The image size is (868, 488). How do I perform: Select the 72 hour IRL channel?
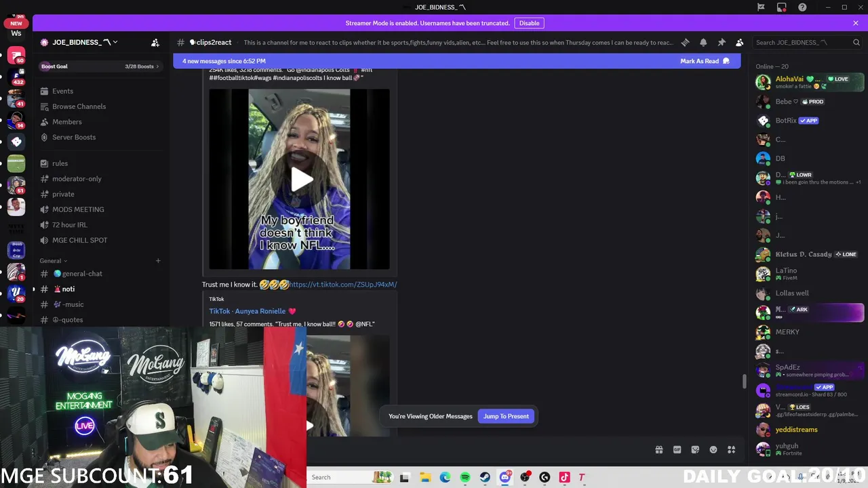(100, 225)
